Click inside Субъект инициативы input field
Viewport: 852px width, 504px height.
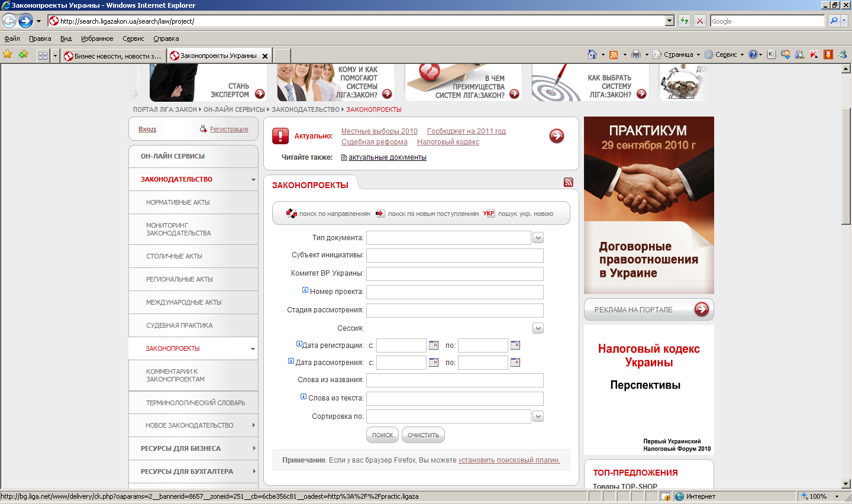[454, 256]
